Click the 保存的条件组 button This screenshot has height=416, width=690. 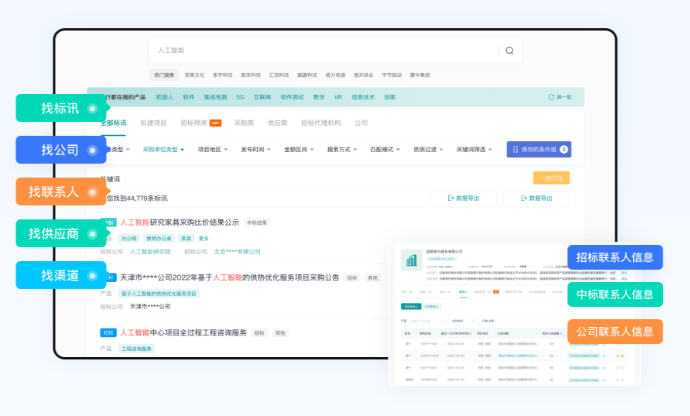(x=539, y=149)
